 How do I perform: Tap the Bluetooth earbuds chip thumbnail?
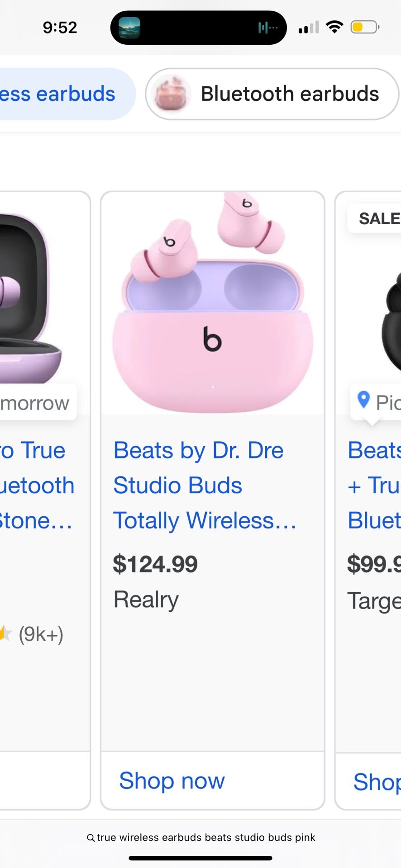coord(171,94)
